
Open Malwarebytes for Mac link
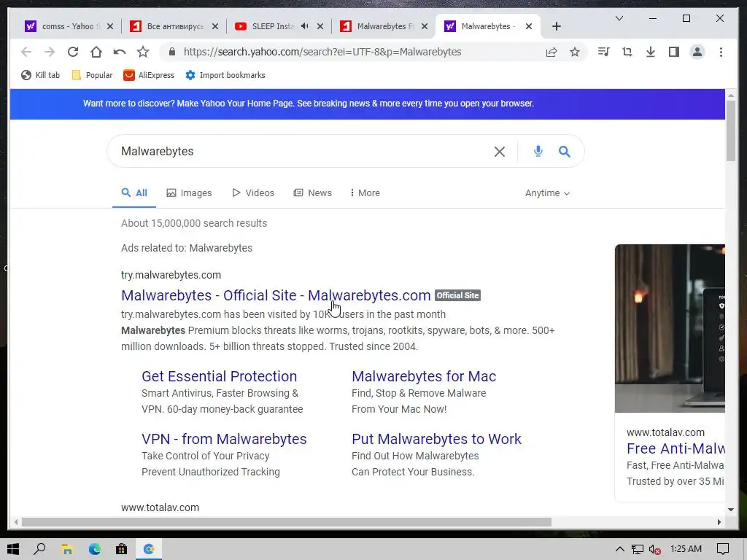click(424, 376)
